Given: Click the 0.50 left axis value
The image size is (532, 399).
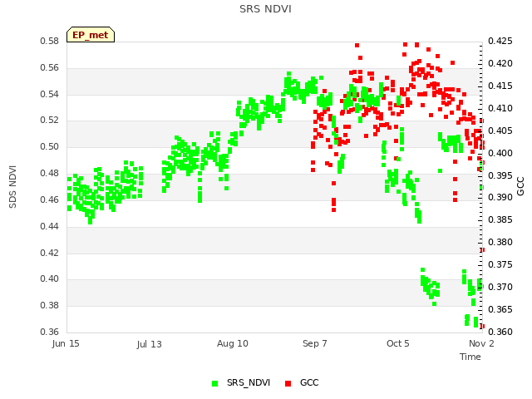Looking at the screenshot, I should point(50,146).
